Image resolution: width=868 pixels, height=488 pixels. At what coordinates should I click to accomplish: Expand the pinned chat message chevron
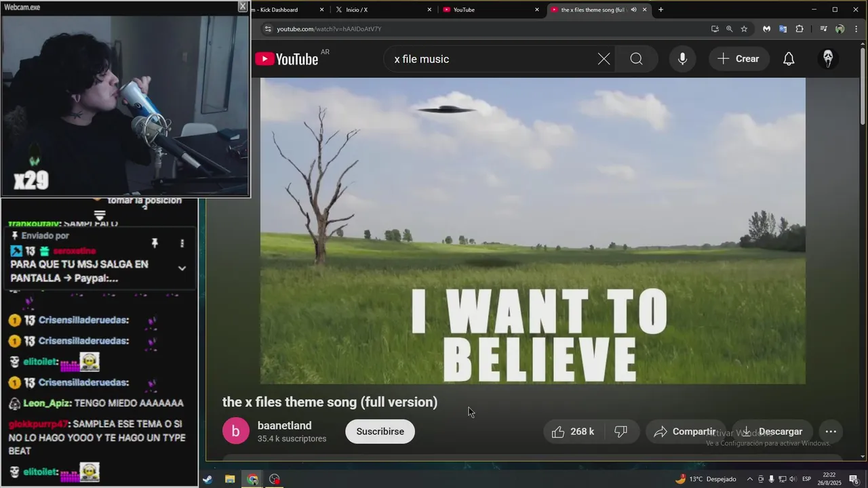182,268
